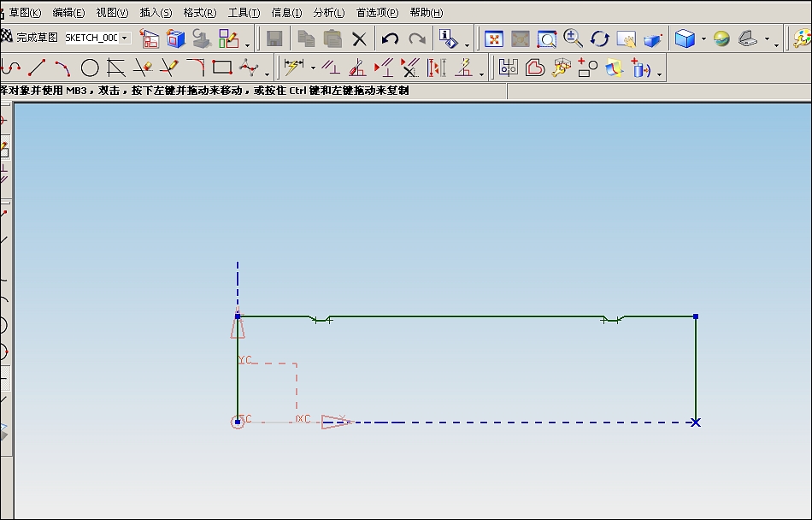Click Convert To/From Reference icon
Viewport: 812px width, 520px height.
pyautogui.click(x=463, y=68)
